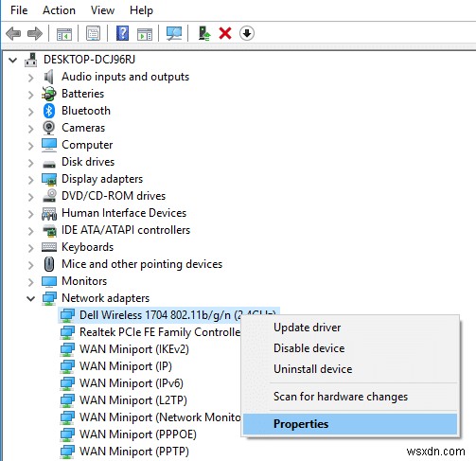Open the View menu
This screenshot has height=461, width=476.
click(102, 10)
